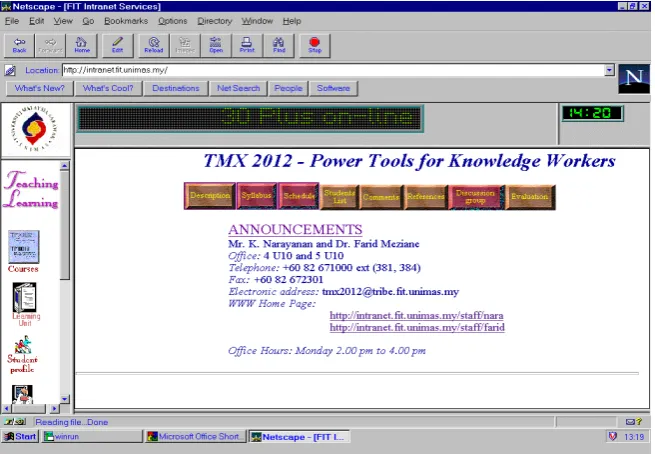655x454 pixels.
Task: Click the What's Cool? directory button
Action: click(108, 89)
